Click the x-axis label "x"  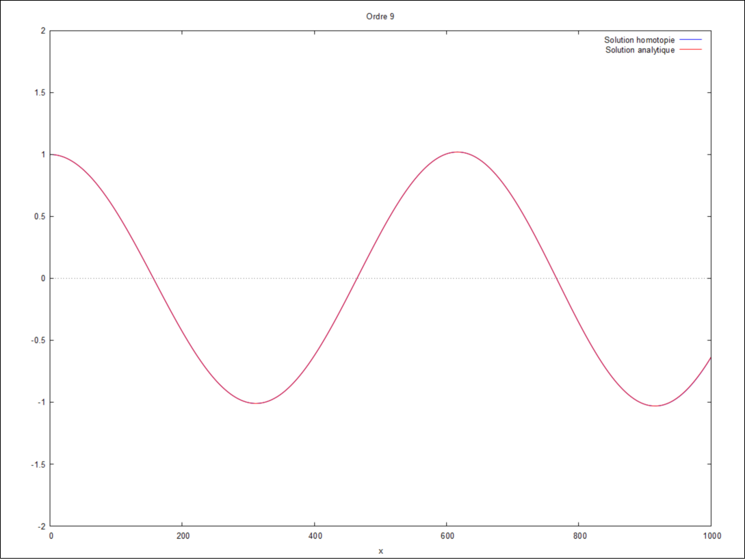coord(380,551)
